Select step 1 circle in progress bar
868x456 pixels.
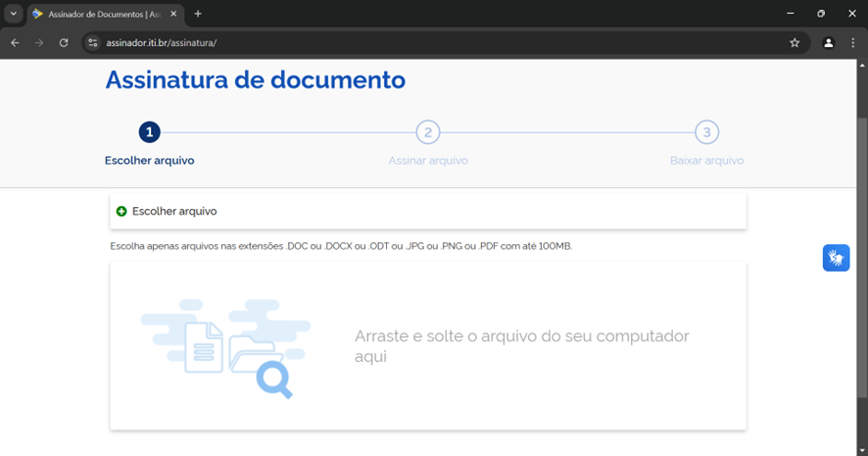pos(149,132)
